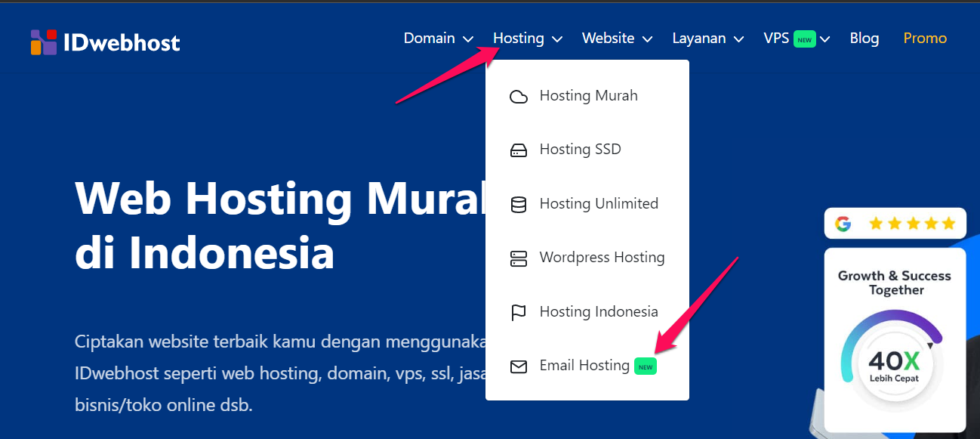Viewport: 980px width, 439px height.
Task: Click the database icon beside Hosting Unlimited
Action: pyautogui.click(x=519, y=205)
